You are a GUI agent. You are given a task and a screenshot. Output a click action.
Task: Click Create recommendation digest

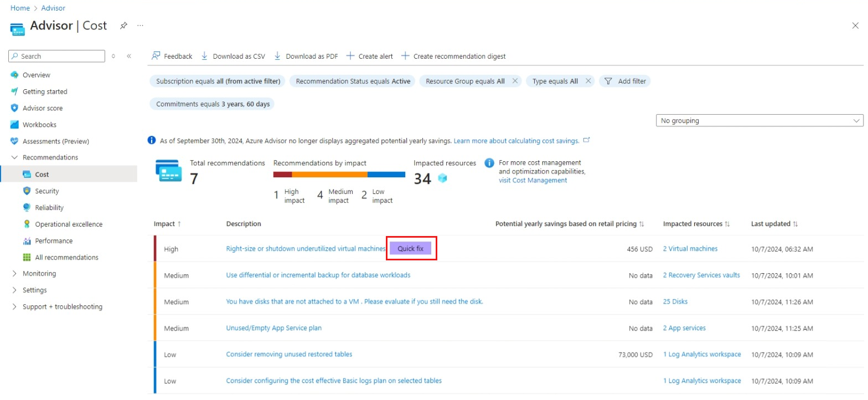453,56
